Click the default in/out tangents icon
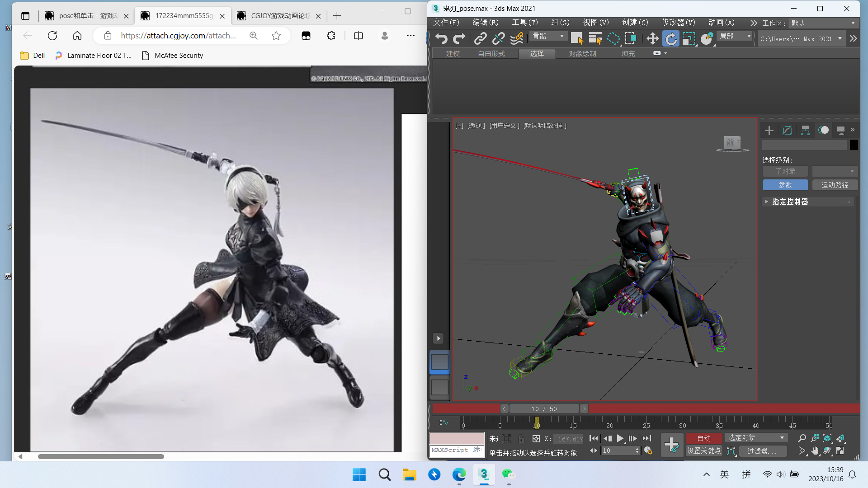 click(x=731, y=451)
